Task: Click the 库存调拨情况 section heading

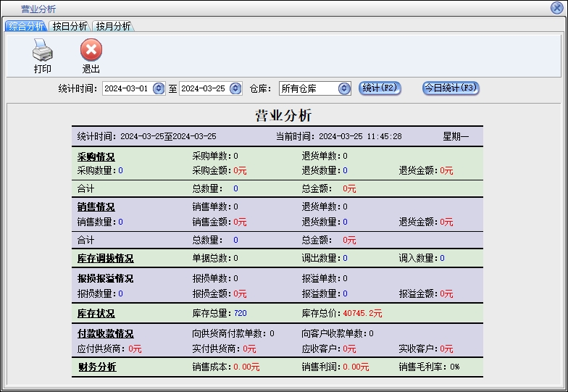Action: point(105,259)
